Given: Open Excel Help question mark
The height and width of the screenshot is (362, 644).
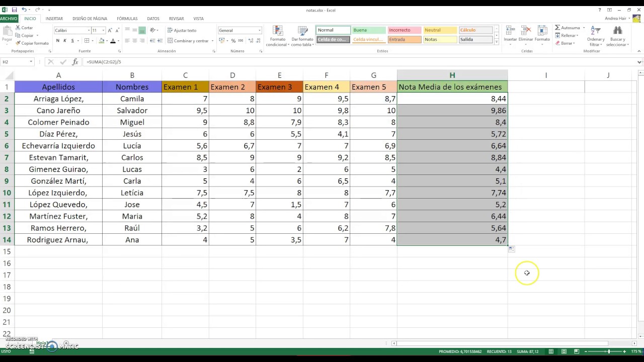Looking at the screenshot, I should 600,10.
